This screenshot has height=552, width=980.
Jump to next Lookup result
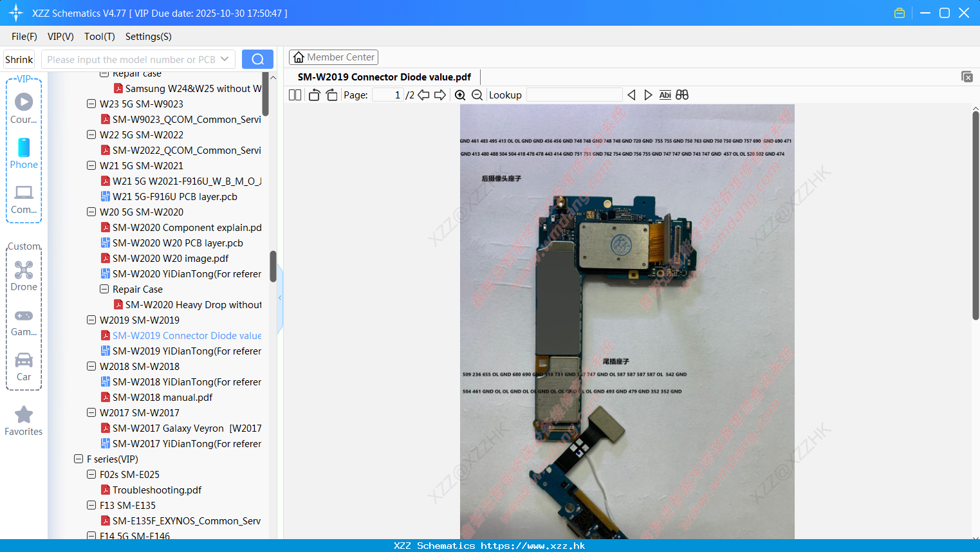648,95
